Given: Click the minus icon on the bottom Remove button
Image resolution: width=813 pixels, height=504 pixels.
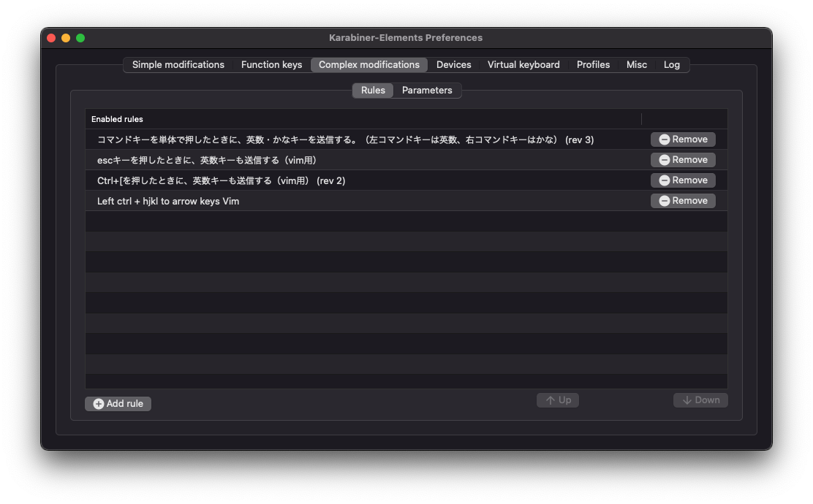Looking at the screenshot, I should coord(664,200).
